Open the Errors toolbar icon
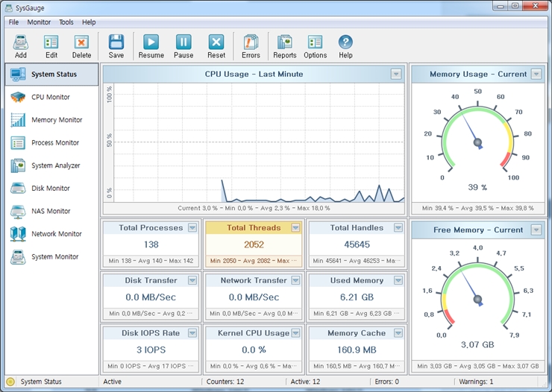 click(x=251, y=42)
